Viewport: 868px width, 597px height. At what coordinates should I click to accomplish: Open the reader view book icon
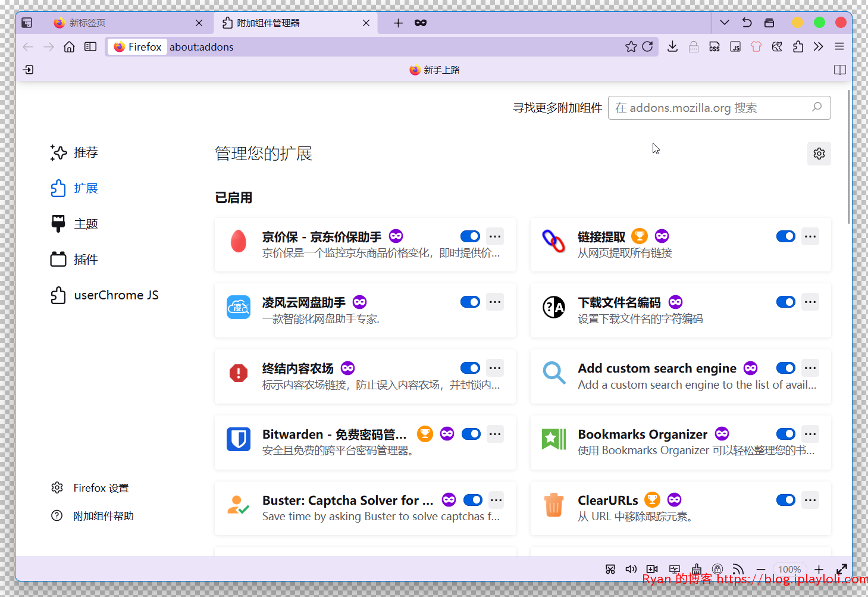[840, 70]
